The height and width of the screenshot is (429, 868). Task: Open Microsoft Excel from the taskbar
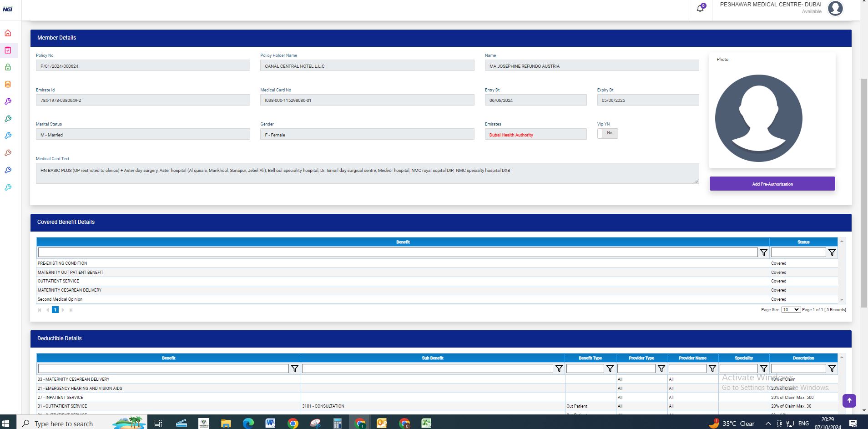[426, 423]
